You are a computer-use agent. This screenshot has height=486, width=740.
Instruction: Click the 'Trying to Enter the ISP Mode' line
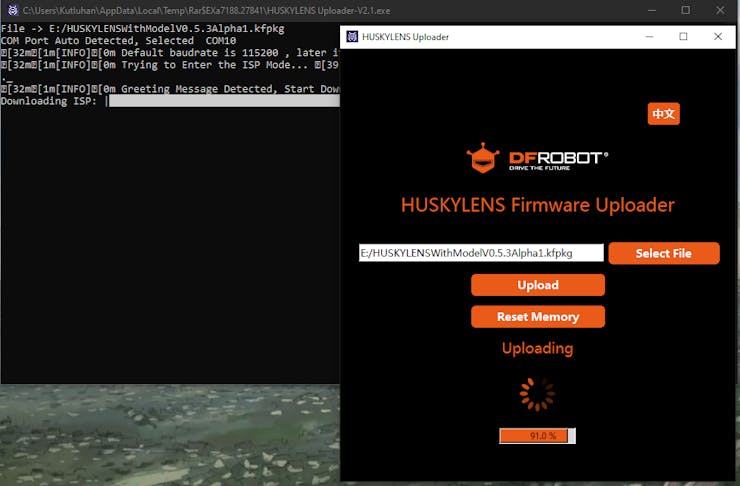point(170,65)
